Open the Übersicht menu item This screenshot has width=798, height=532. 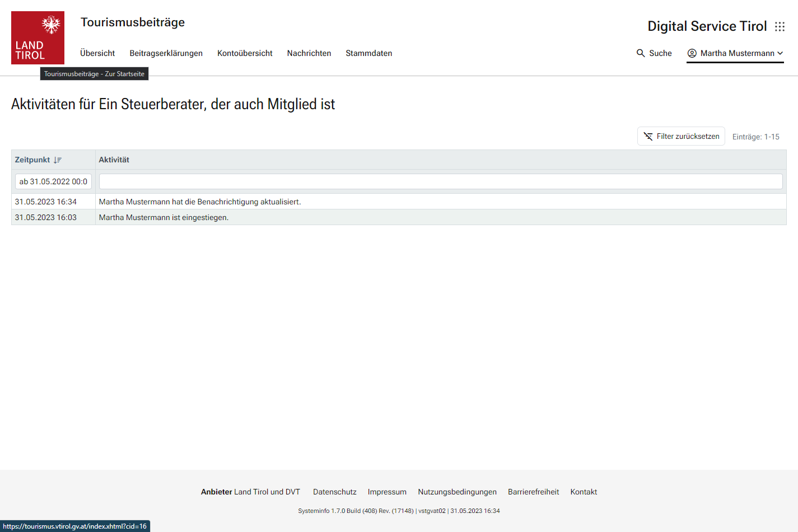[x=97, y=53]
